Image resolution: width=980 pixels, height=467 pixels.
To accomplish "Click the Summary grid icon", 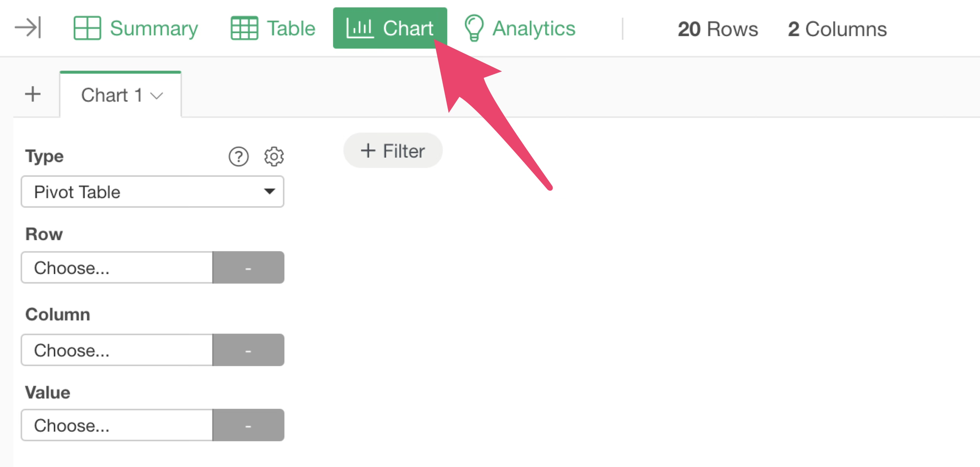I will [x=87, y=28].
